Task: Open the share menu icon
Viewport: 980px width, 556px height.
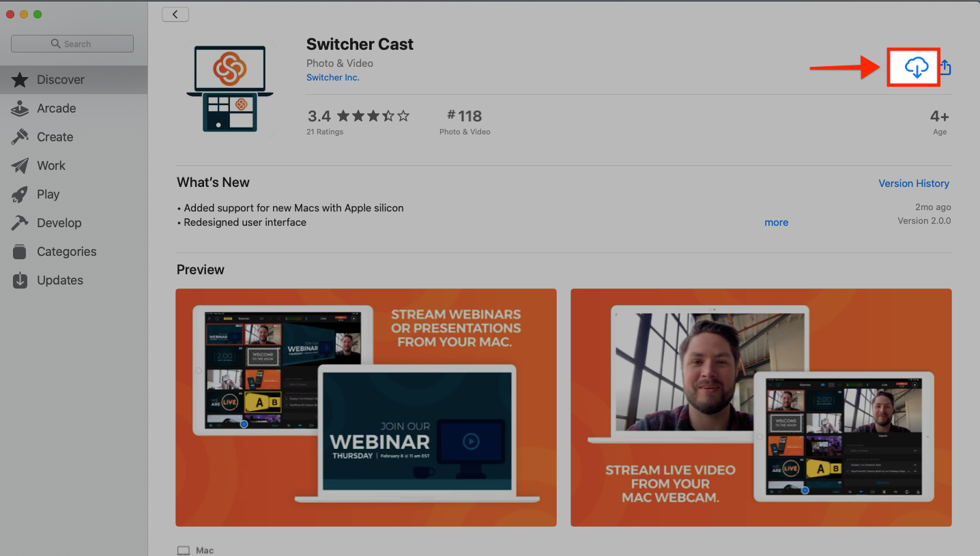Action: [x=945, y=67]
